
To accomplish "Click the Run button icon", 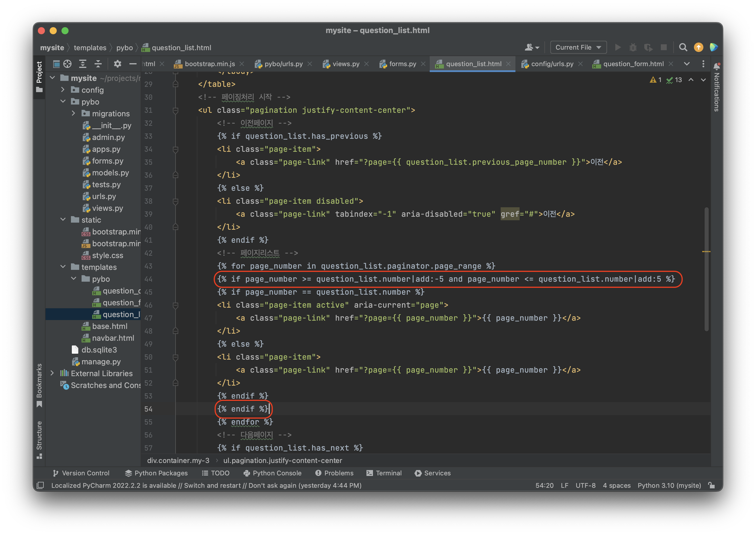I will 618,48.
